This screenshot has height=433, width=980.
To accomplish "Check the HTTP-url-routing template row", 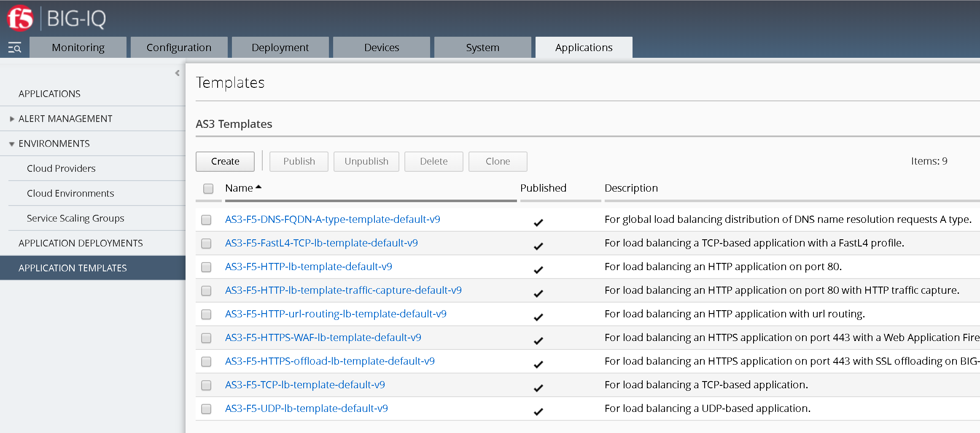I will point(206,314).
